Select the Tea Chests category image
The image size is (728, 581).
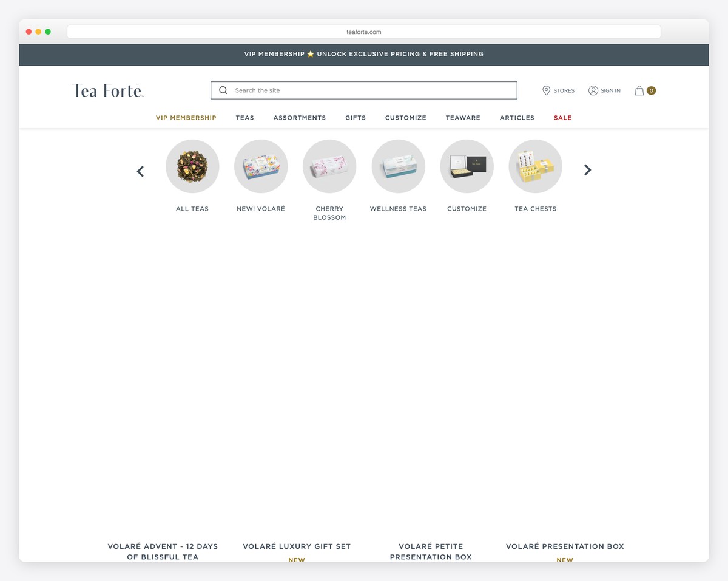535,166
